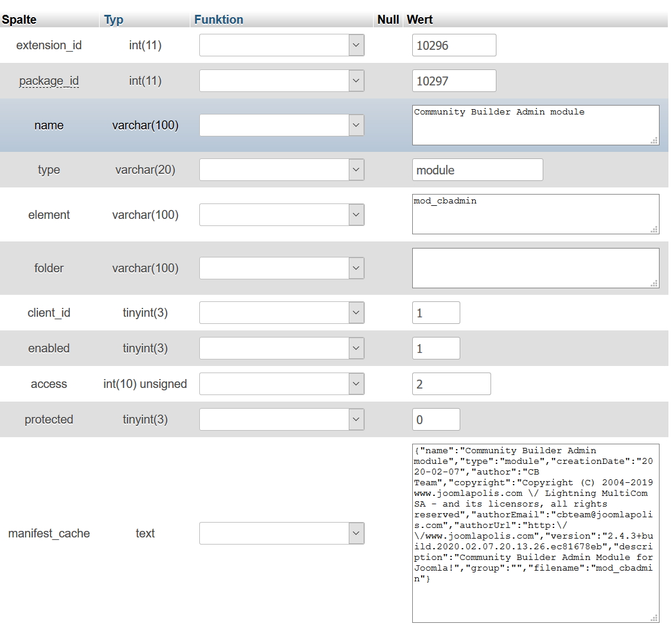Click the Null column header

(x=388, y=20)
